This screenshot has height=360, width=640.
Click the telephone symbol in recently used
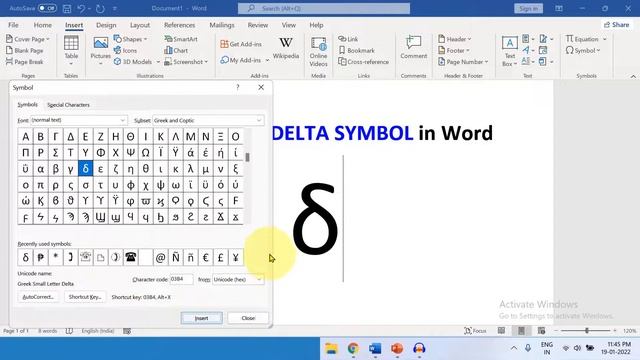[x=131, y=257]
